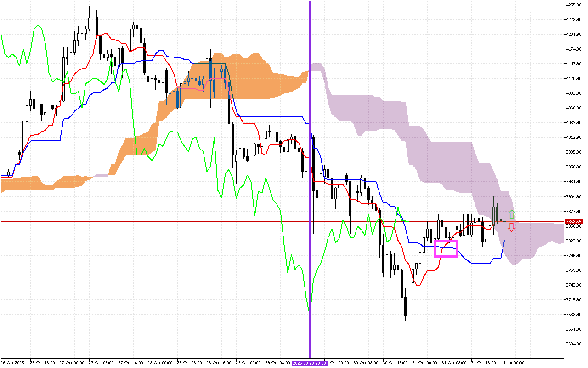Click the highlighted 2025.10.29 20:00 date label

point(309,362)
